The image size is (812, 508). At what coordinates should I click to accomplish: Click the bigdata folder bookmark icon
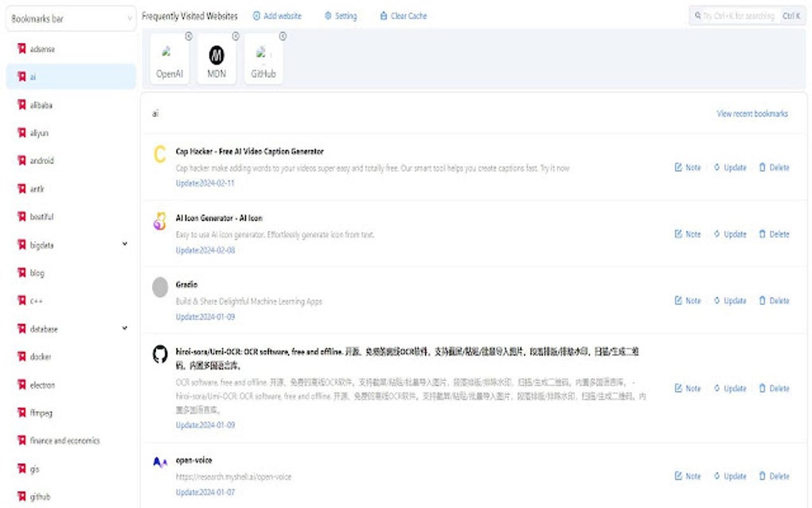pos(21,244)
